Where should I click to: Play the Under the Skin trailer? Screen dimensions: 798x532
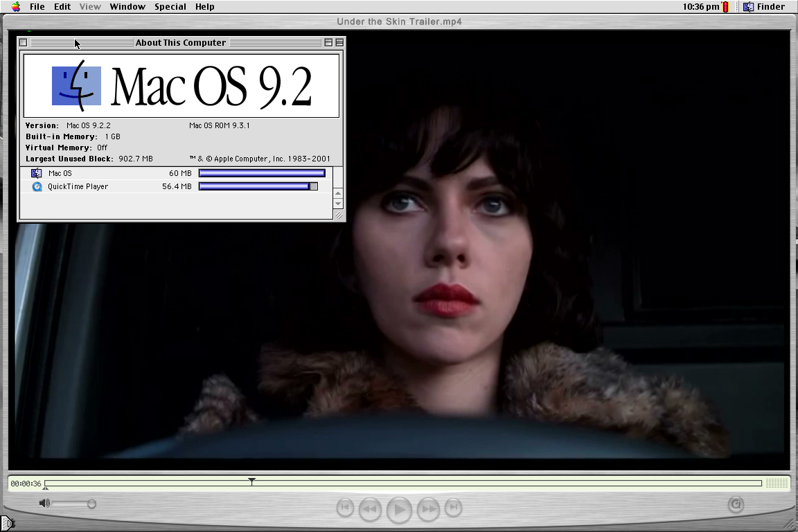point(400,509)
